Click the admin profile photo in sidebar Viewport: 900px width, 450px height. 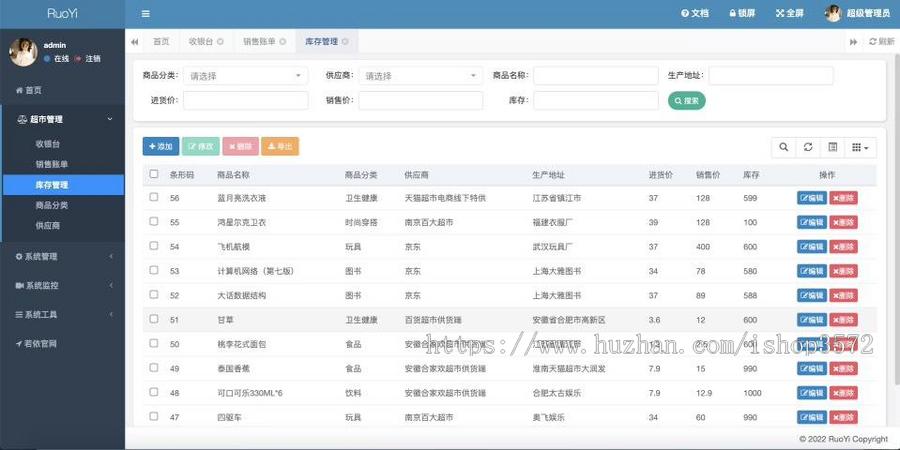pyautogui.click(x=24, y=52)
